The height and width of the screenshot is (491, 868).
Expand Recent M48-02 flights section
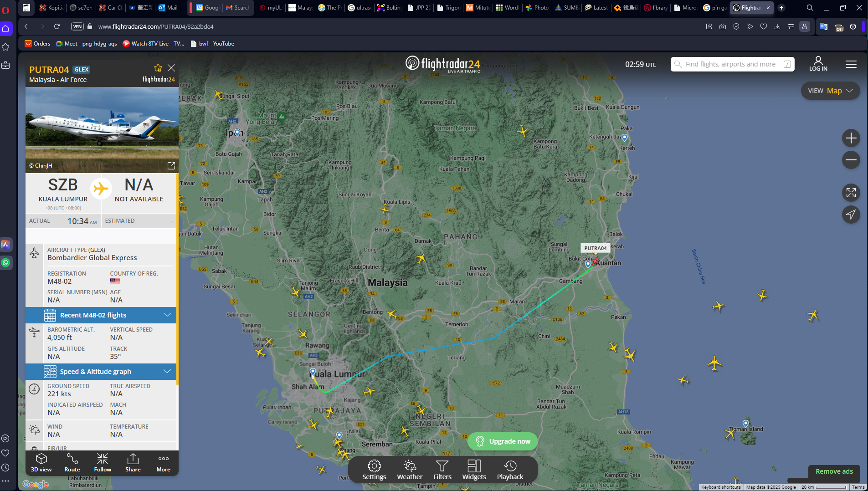tap(101, 315)
